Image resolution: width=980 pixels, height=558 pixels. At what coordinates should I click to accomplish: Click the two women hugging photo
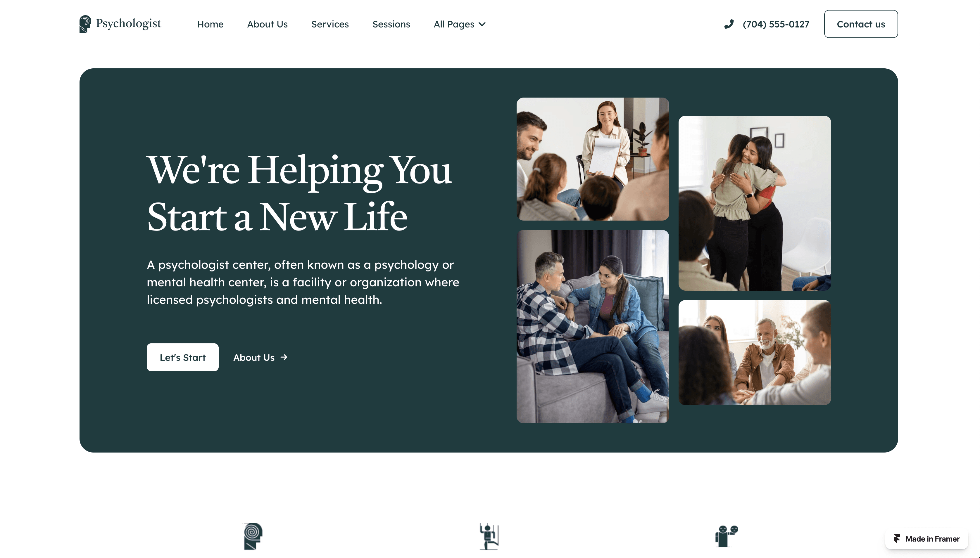pos(755,203)
